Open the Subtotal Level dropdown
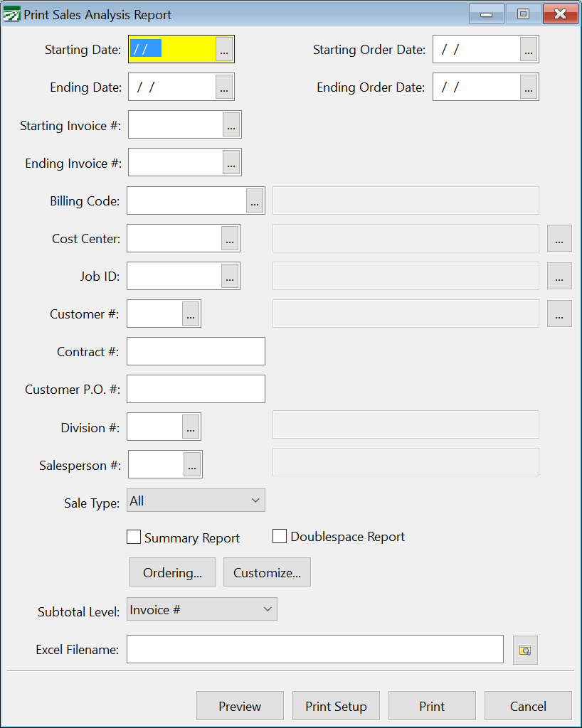The width and height of the screenshot is (582, 728). click(202, 609)
